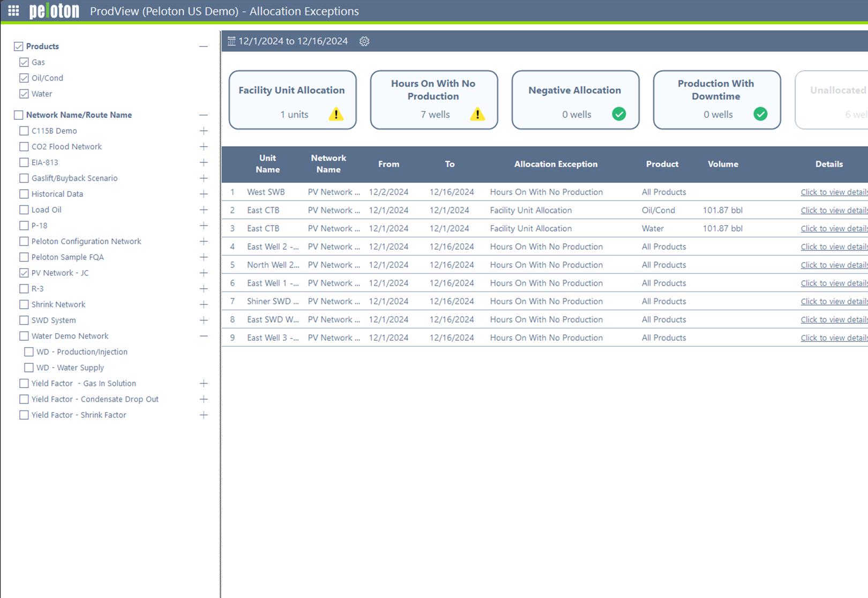This screenshot has height=598, width=868.
Task: Open the app launcher grid icon
Action: 13,11
